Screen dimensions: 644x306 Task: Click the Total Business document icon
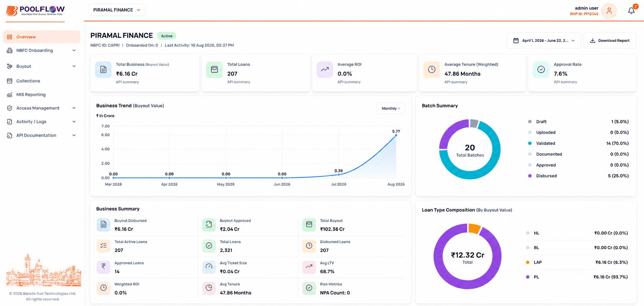pyautogui.click(x=103, y=69)
